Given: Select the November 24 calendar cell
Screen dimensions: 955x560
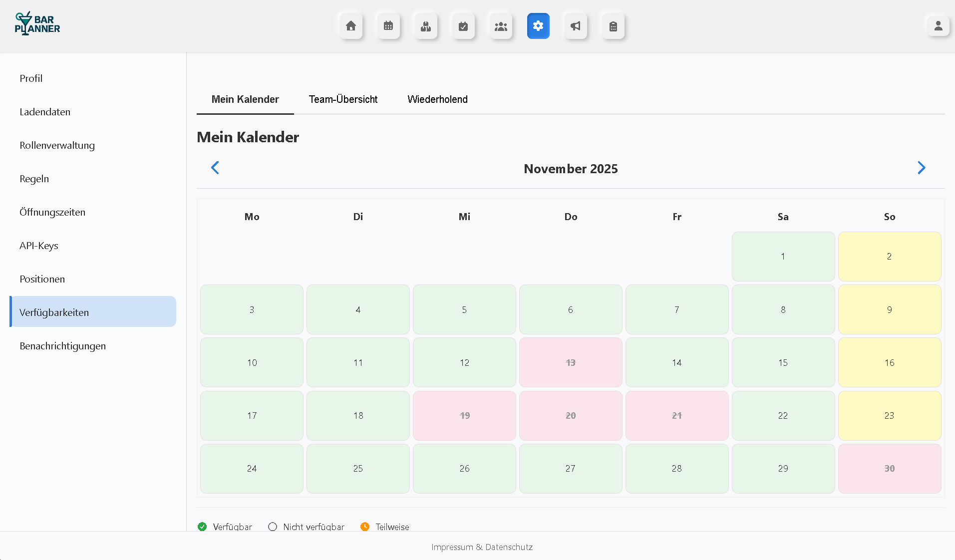Looking at the screenshot, I should [x=252, y=469].
